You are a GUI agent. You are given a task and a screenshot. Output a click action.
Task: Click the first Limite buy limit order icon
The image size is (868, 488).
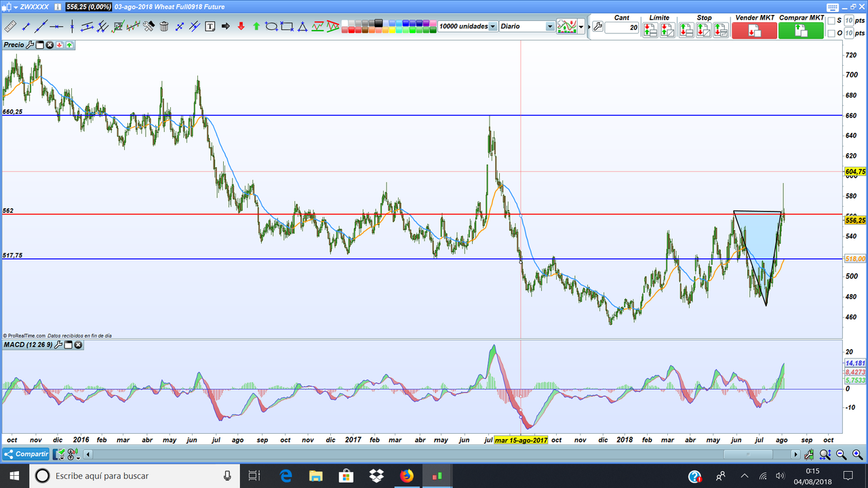coord(650,30)
